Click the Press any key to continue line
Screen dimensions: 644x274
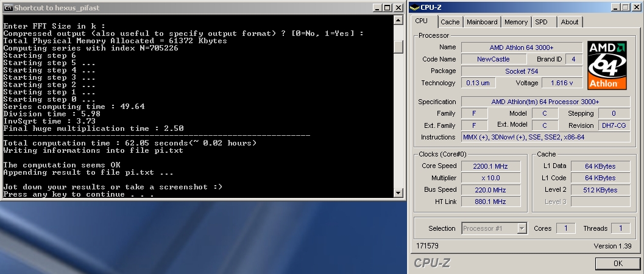(x=79, y=194)
